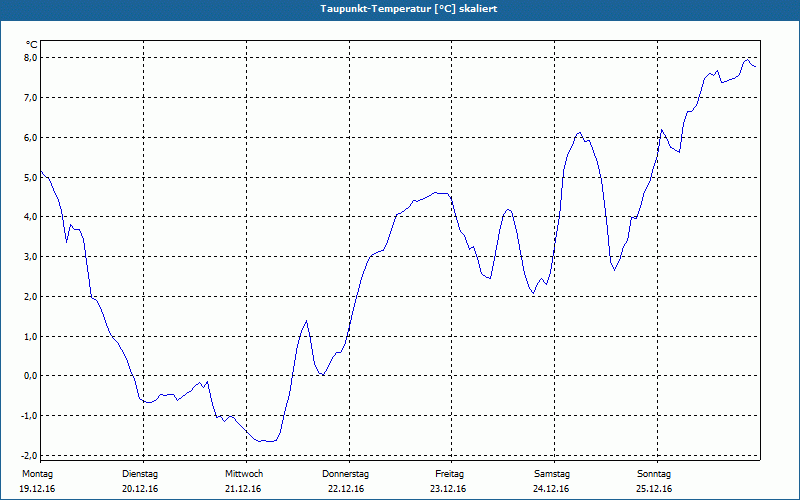Click the date 24.12.16
Image resolution: width=800 pixels, height=500 pixels.
(551, 489)
